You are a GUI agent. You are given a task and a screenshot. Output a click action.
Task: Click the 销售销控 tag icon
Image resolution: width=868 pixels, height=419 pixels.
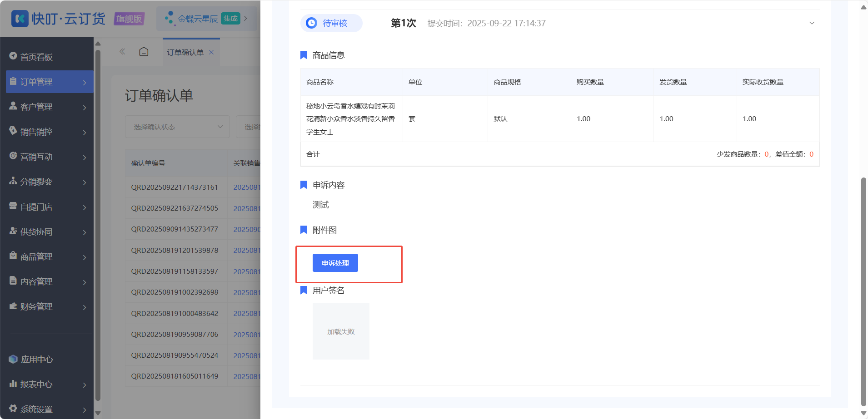pos(13,131)
